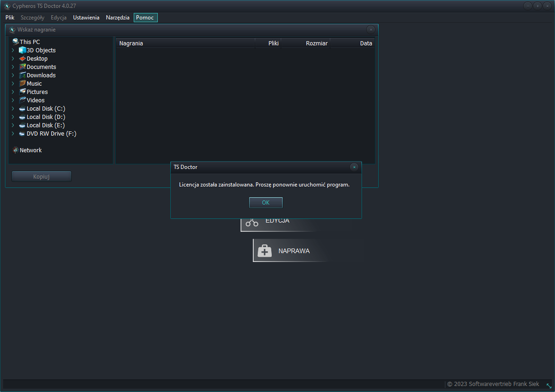The width and height of the screenshot is (555, 392).
Task: Open the Edycja menu
Action: pyautogui.click(x=58, y=17)
